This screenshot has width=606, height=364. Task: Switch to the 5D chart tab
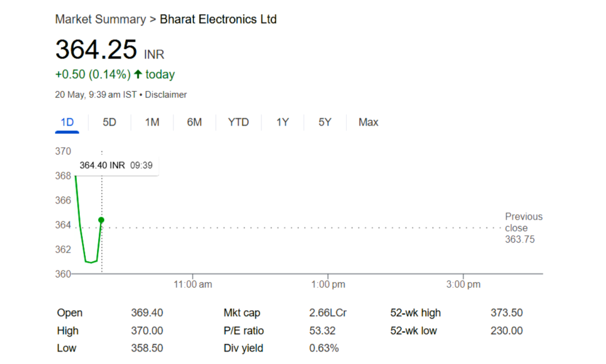pos(109,123)
